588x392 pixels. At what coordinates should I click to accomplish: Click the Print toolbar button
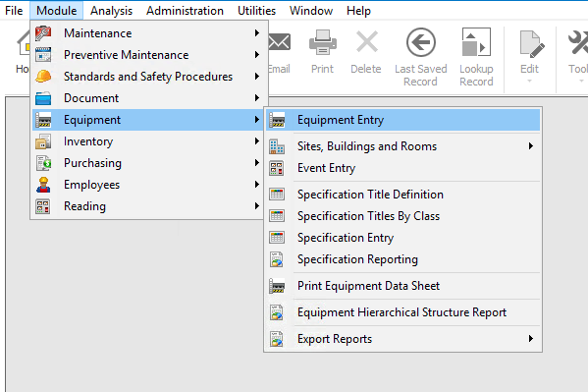click(323, 51)
